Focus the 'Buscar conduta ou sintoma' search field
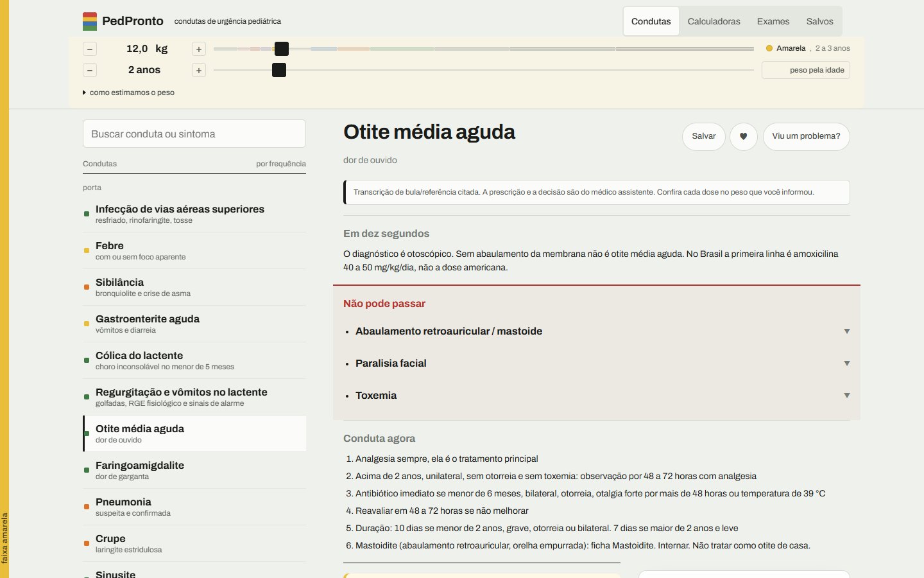 coord(194,134)
